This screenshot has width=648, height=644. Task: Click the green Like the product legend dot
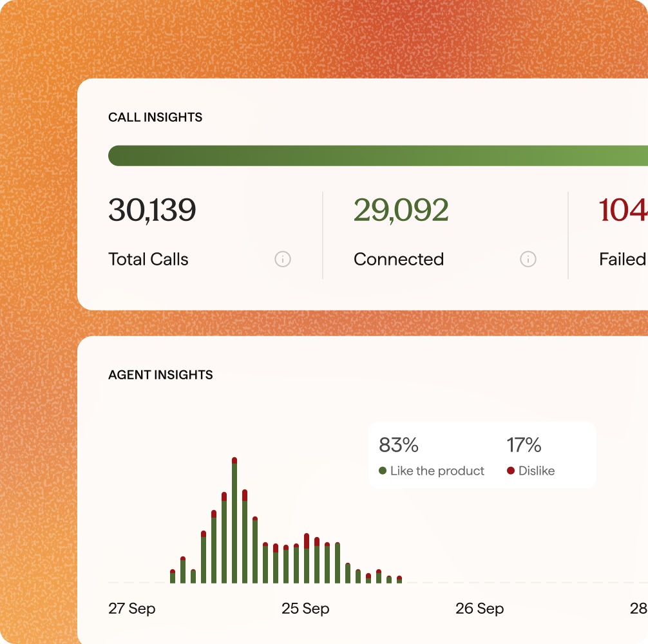pyautogui.click(x=383, y=471)
